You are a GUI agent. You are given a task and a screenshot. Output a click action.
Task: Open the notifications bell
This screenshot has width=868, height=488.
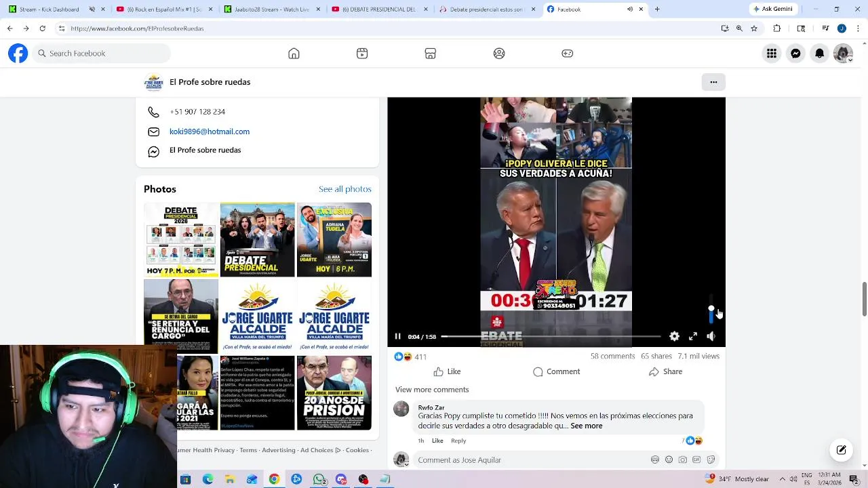819,54
